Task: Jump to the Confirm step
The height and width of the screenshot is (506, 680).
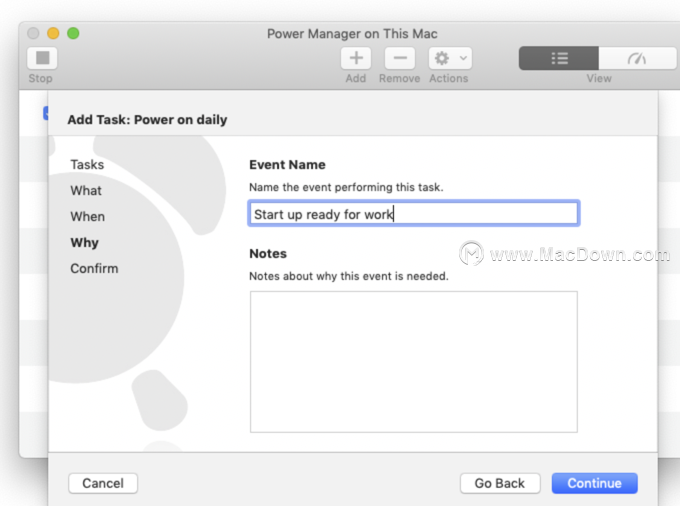Action: pos(94,269)
